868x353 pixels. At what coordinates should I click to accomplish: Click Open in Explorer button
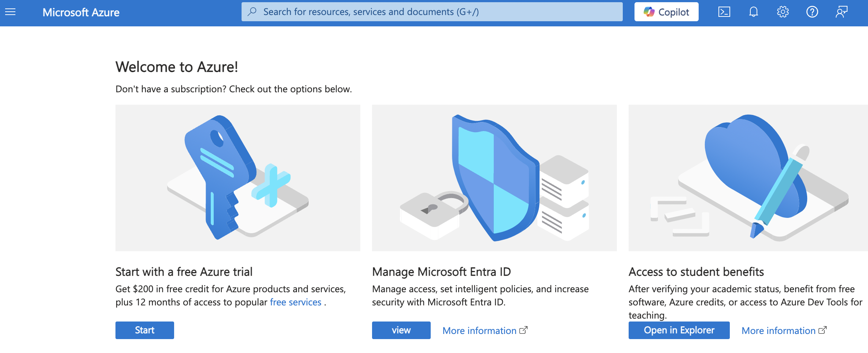click(x=679, y=330)
